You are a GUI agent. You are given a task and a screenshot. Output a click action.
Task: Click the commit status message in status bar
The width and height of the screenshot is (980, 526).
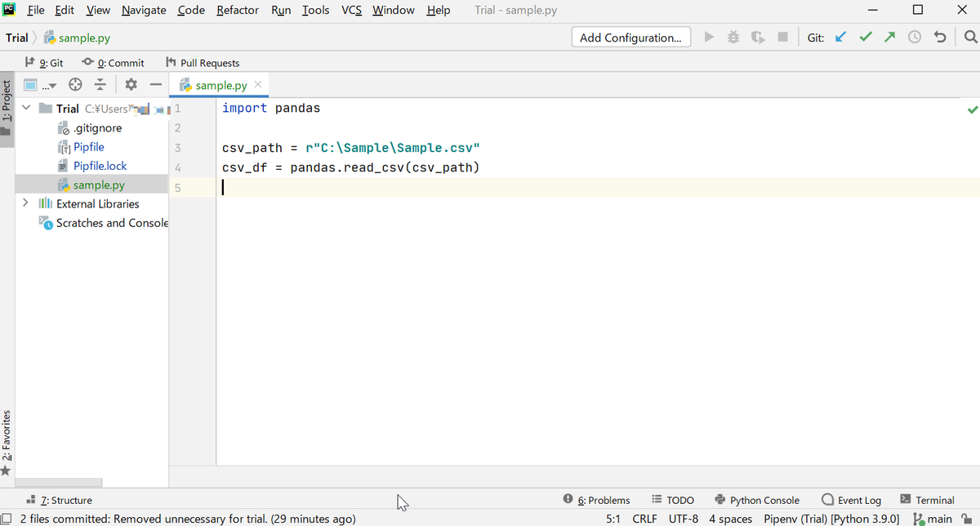click(x=187, y=519)
